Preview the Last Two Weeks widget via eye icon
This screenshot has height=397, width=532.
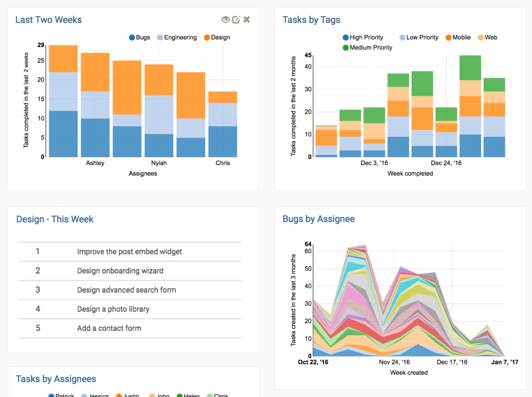point(226,19)
